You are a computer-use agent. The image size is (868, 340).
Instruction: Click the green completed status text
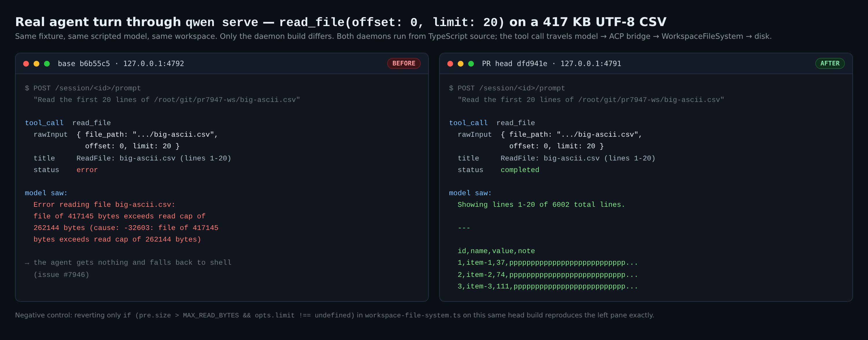coord(520,170)
